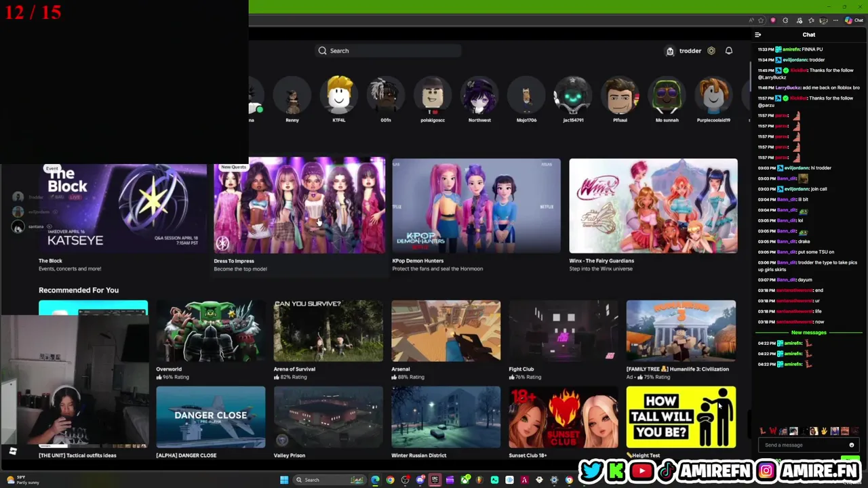Click the trodder profile avatar icon

point(670,51)
